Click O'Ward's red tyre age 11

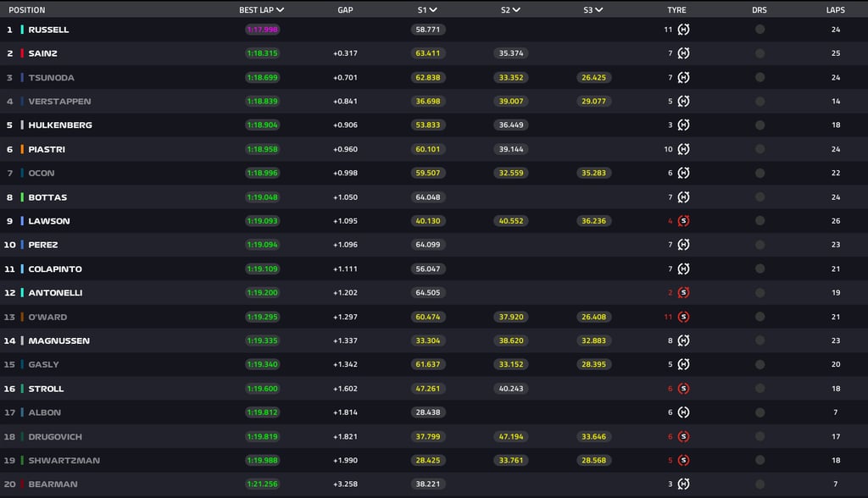tap(668, 317)
